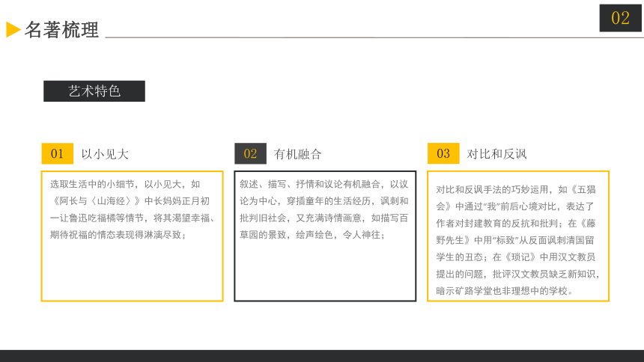The width and height of the screenshot is (644, 362).
Task: Click the line 草园的景致，绘声绘色，令人神往
Action: 312,235
